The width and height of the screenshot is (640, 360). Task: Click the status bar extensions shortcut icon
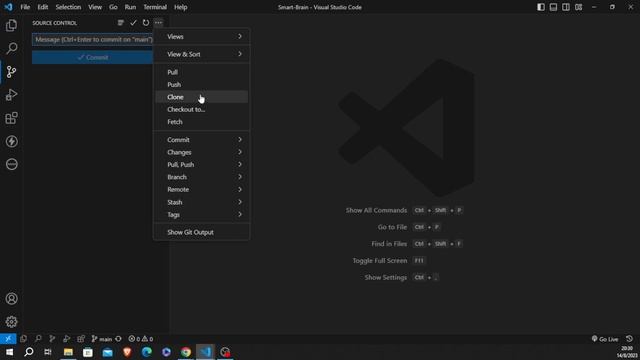tap(81, 339)
